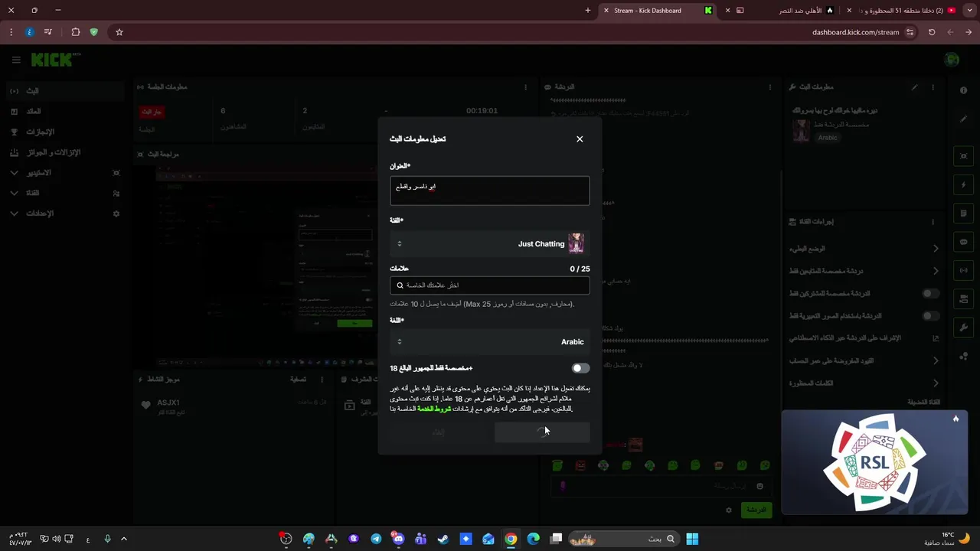This screenshot has width=980, height=551.
Task: Click the taskbar search box
Action: coord(624,539)
